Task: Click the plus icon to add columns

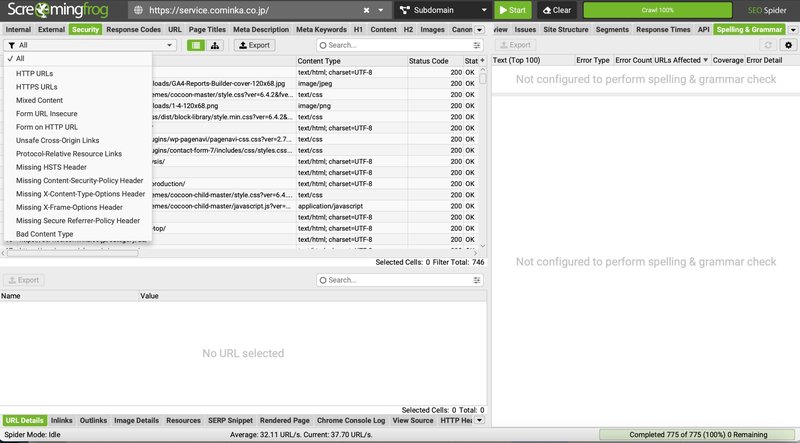Action: tap(483, 61)
